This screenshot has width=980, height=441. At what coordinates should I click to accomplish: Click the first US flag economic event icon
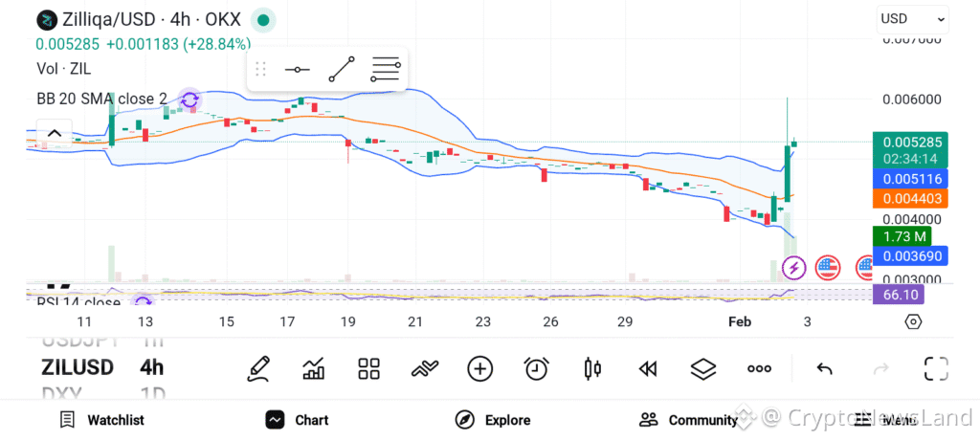[x=828, y=268]
